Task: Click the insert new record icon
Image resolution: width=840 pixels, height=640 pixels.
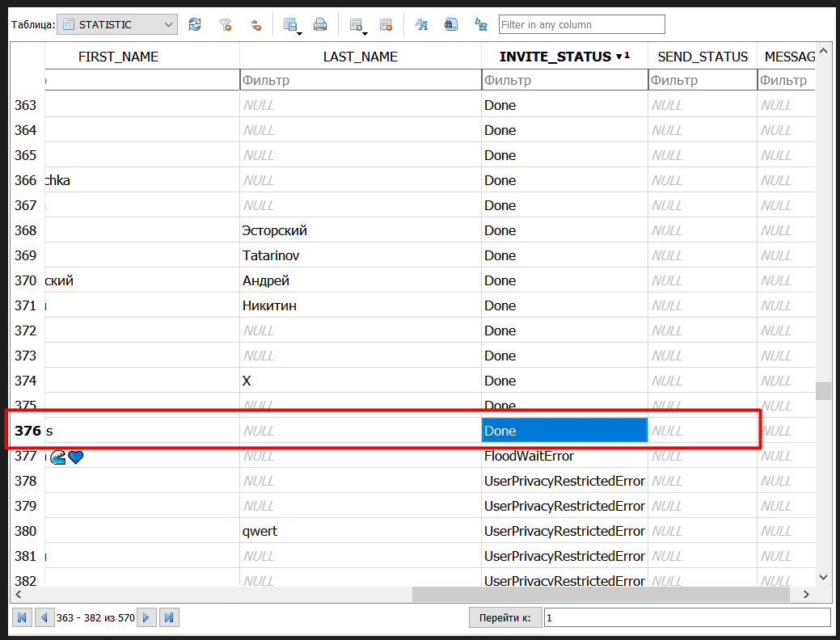Action: pyautogui.click(x=355, y=25)
